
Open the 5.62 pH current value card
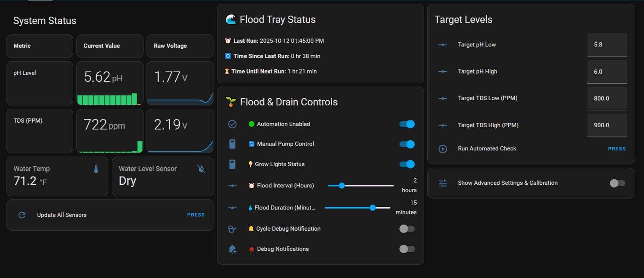click(x=110, y=83)
